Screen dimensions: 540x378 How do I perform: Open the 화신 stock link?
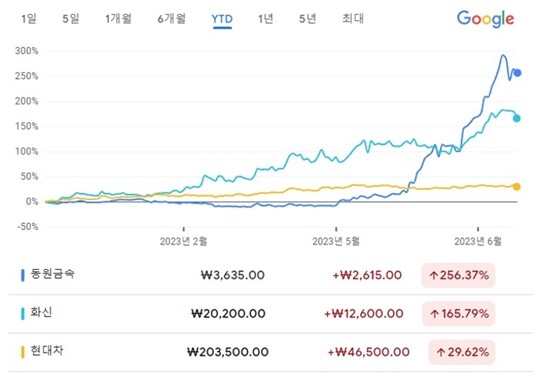[x=41, y=313]
